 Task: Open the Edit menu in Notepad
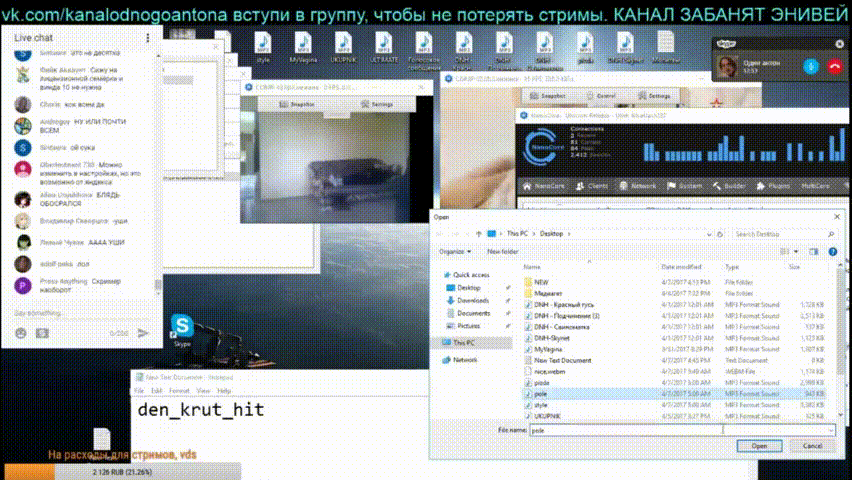point(156,391)
